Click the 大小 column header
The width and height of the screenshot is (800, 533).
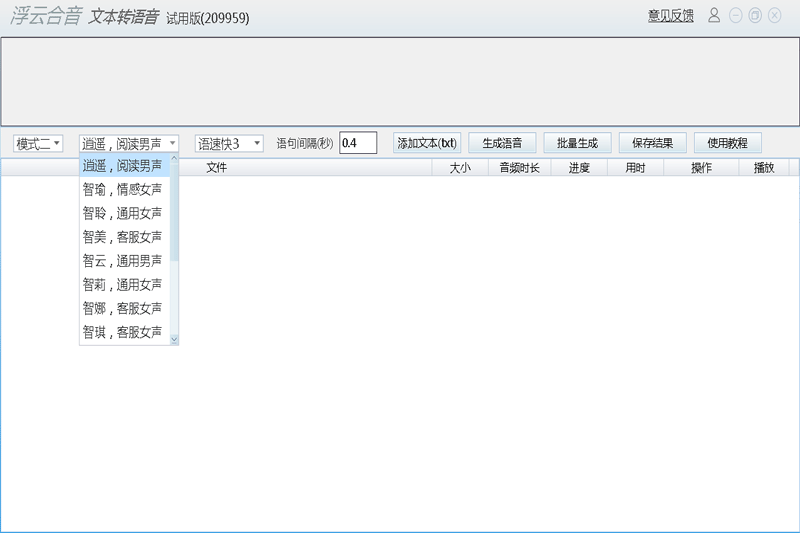point(460,168)
